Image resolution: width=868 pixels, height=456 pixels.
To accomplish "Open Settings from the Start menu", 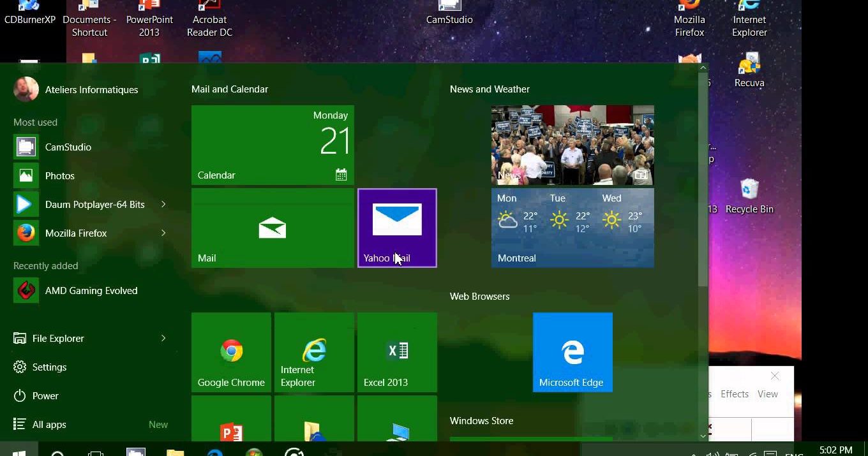I will point(49,367).
